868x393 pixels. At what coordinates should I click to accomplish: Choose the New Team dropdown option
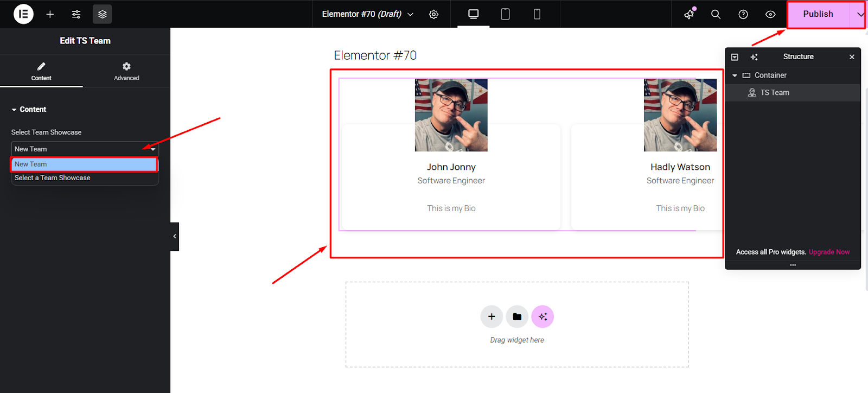pyautogui.click(x=85, y=164)
